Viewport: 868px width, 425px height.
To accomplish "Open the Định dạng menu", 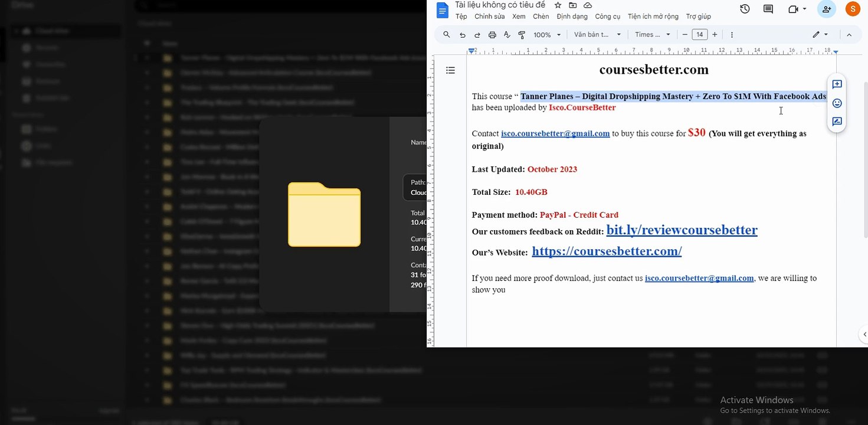I will pyautogui.click(x=572, y=17).
